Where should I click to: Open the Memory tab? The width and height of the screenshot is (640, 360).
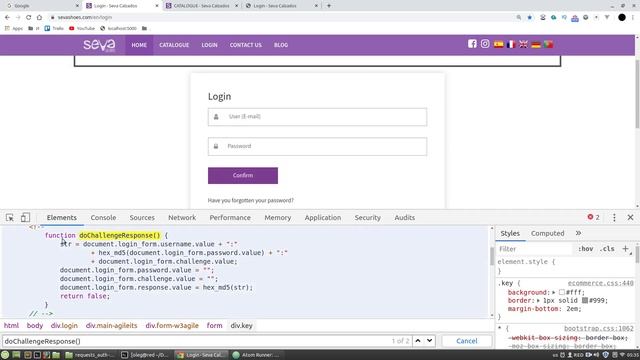click(278, 218)
